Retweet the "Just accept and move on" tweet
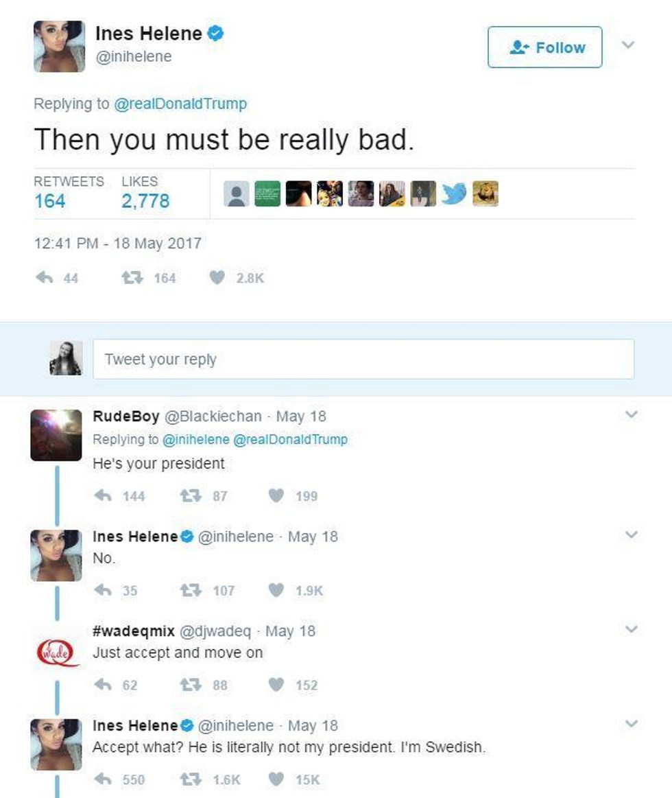This screenshot has height=798, width=672. (191, 685)
